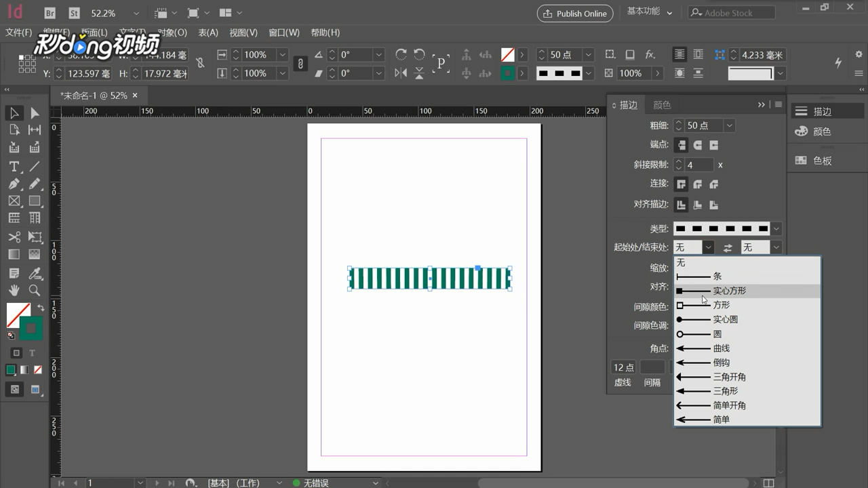
Task: Expand Stroke panel double-arrow collapse button
Action: click(x=762, y=104)
